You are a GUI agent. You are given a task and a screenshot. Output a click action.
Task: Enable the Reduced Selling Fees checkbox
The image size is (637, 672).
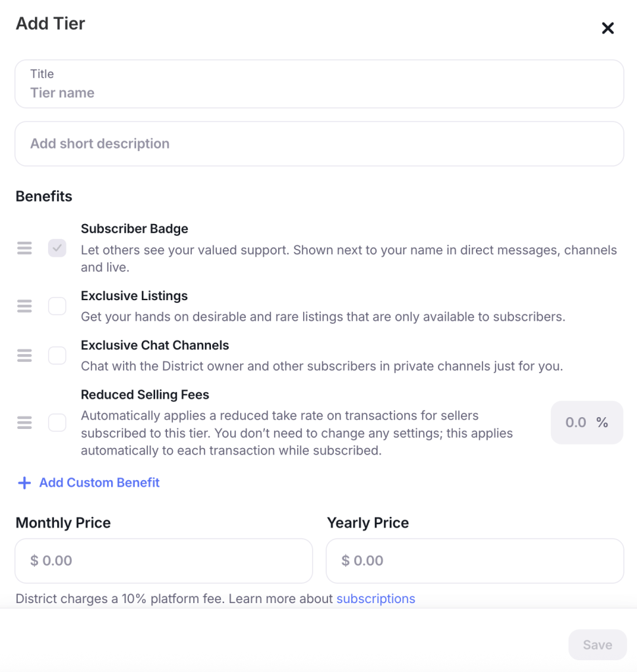(x=57, y=422)
